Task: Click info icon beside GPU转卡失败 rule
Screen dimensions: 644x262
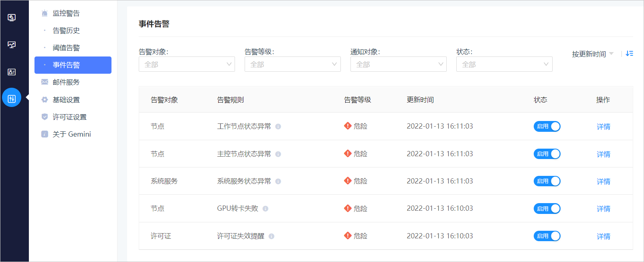Action: click(265, 209)
